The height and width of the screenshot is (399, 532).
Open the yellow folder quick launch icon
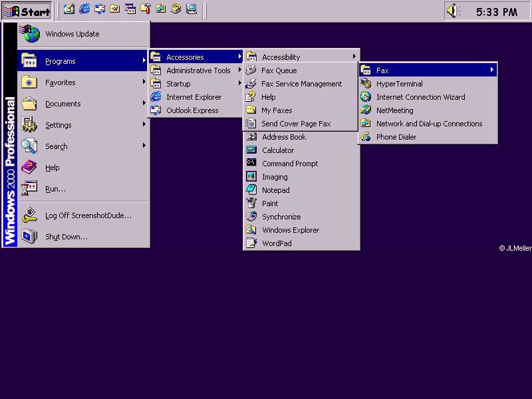(x=115, y=9)
